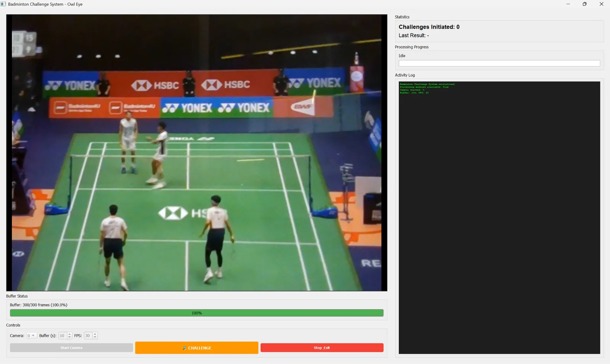Click the green 100% buffer progress bar
610x364 pixels.
click(197, 313)
